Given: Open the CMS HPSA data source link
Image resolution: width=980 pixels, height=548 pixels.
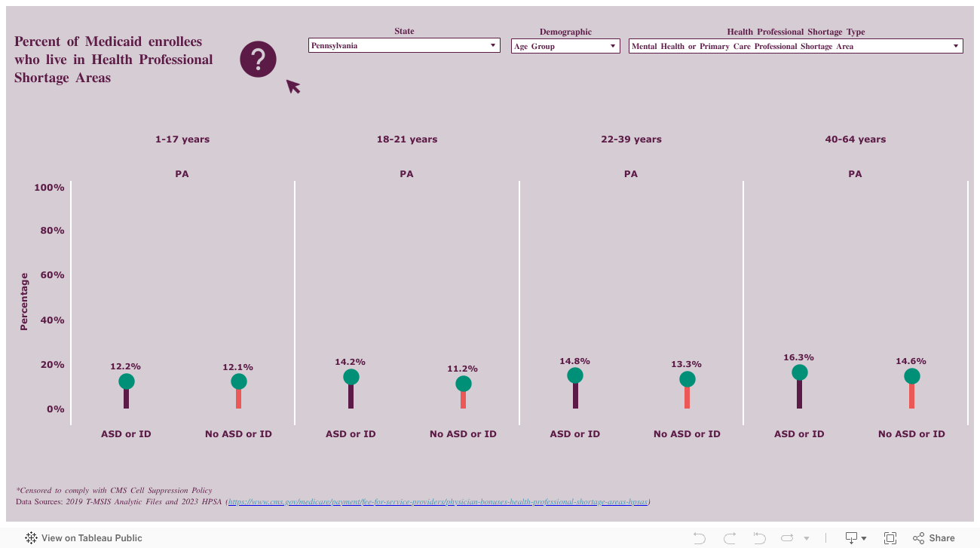Looking at the screenshot, I should 438,501.
